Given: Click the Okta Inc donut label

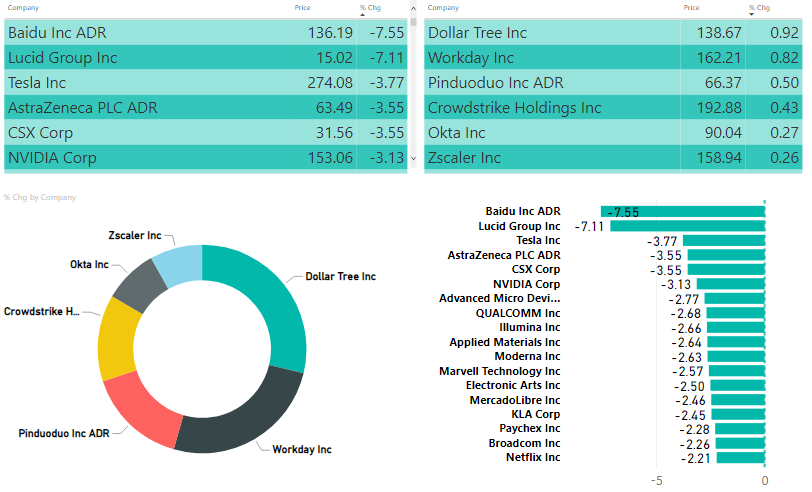Looking at the screenshot, I should pos(89,265).
